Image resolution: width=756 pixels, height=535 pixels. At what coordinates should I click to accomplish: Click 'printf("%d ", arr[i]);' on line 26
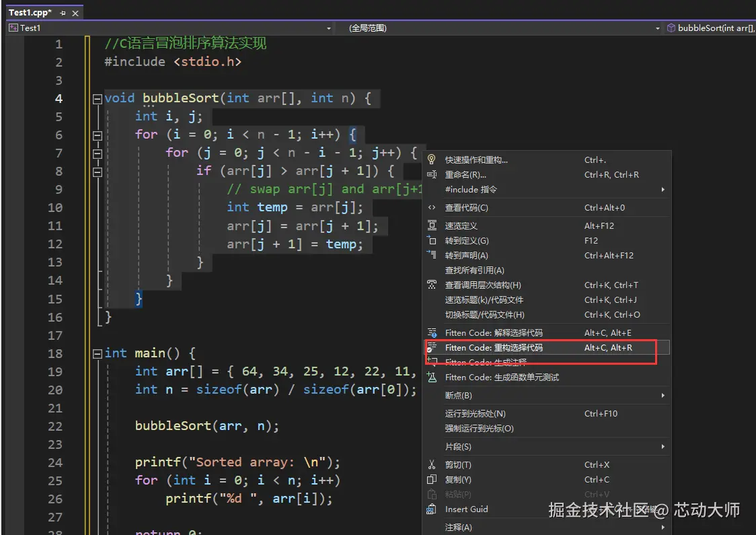(x=250, y=499)
